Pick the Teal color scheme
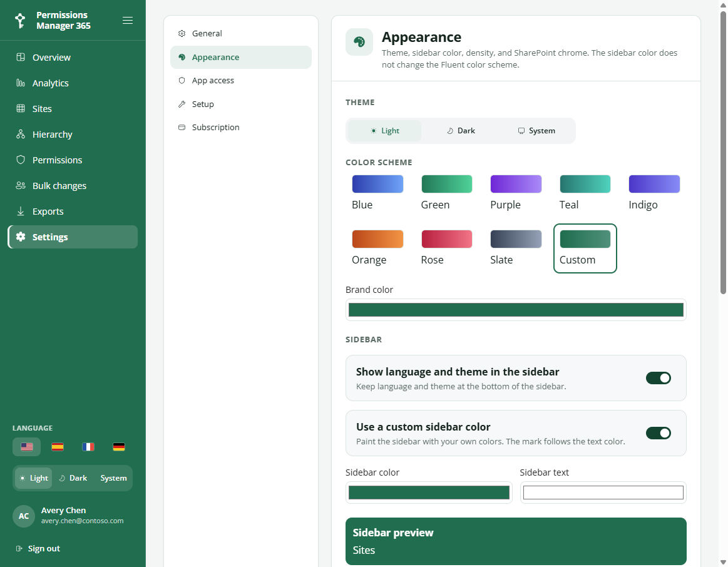 585,193
